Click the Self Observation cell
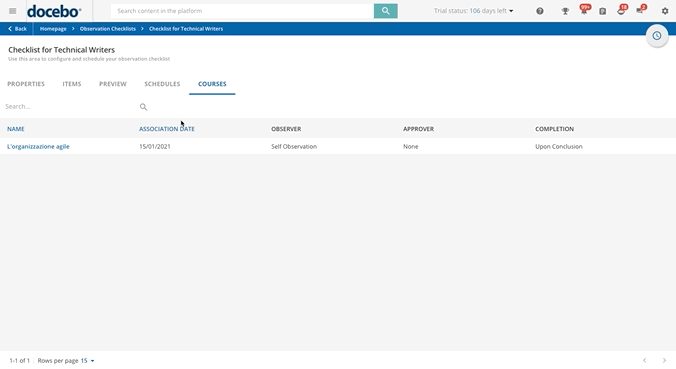 294,147
